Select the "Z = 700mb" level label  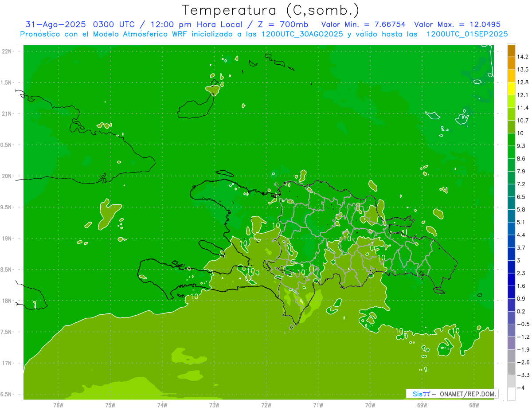click(x=283, y=24)
